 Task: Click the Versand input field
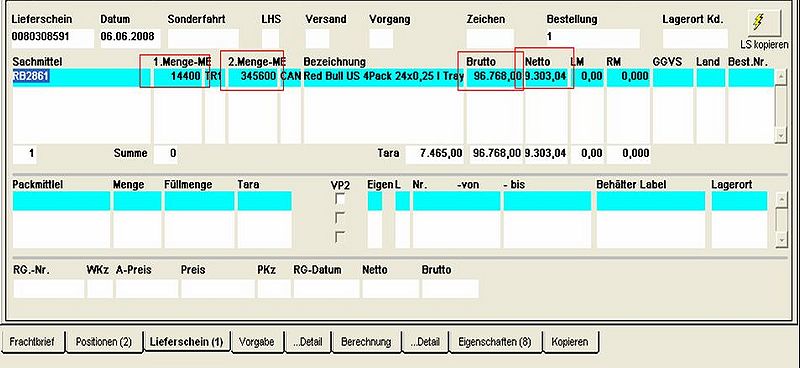click(x=317, y=38)
